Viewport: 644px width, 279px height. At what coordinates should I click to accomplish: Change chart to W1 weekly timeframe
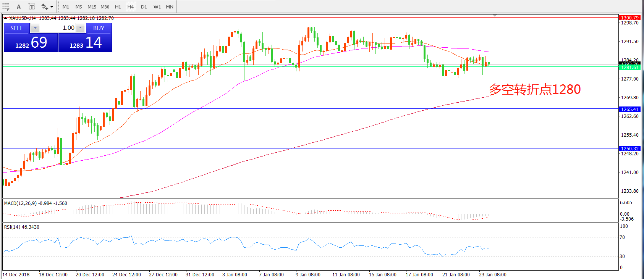tap(157, 7)
